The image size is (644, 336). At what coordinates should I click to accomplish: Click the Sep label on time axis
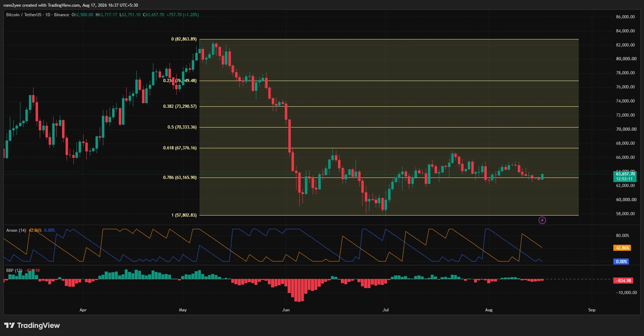tap(592, 310)
